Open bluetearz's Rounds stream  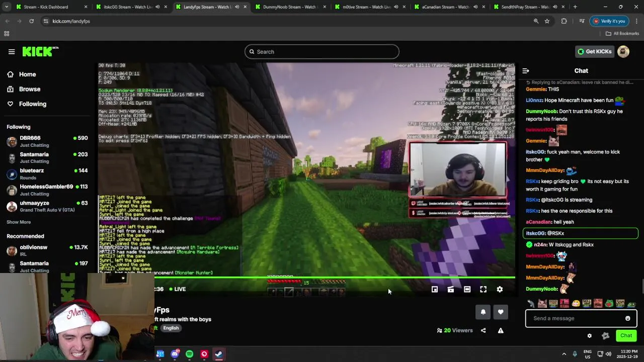(47, 174)
